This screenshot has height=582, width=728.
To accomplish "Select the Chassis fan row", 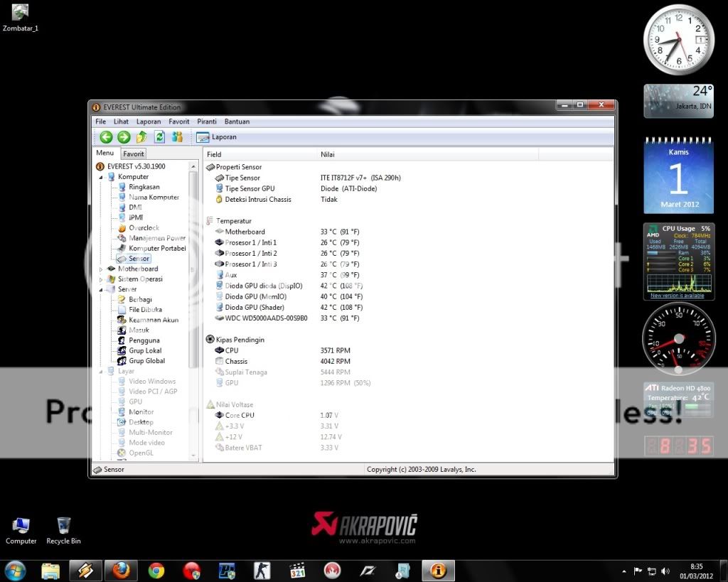I will [282, 361].
